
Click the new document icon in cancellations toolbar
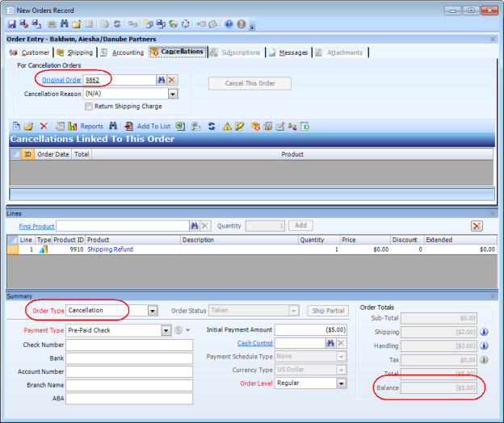coord(16,126)
